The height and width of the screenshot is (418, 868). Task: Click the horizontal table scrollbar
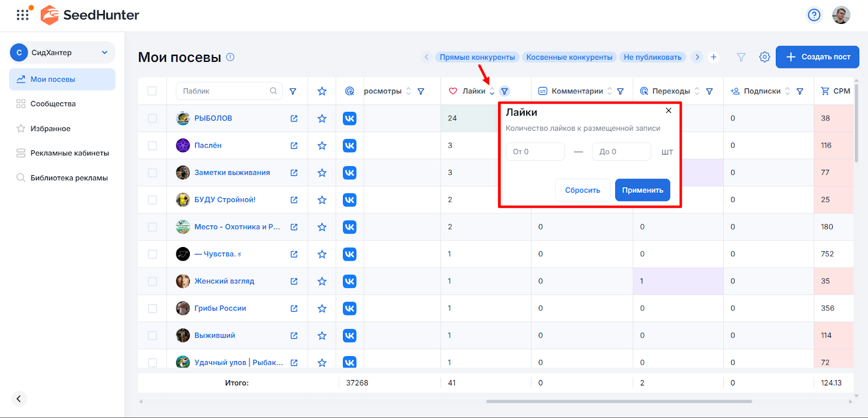(618, 402)
